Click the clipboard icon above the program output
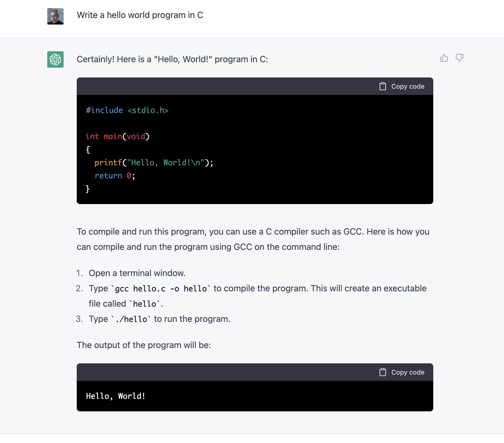Screen dimensions: 504x443 (x=383, y=372)
